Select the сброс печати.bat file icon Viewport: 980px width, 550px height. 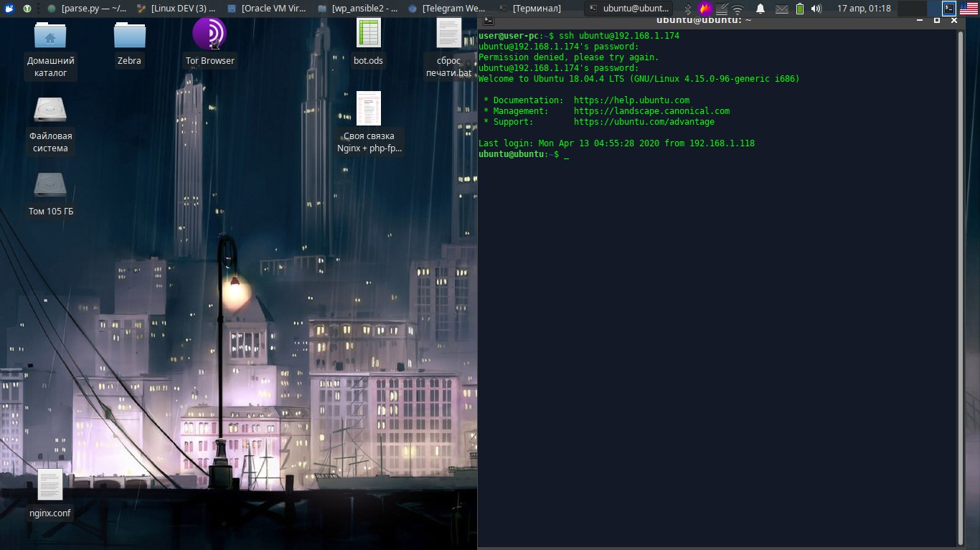[x=449, y=49]
